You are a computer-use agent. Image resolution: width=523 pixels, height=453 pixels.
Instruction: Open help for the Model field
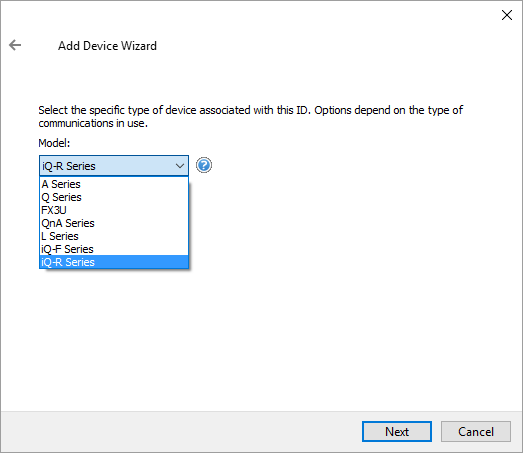tap(204, 165)
